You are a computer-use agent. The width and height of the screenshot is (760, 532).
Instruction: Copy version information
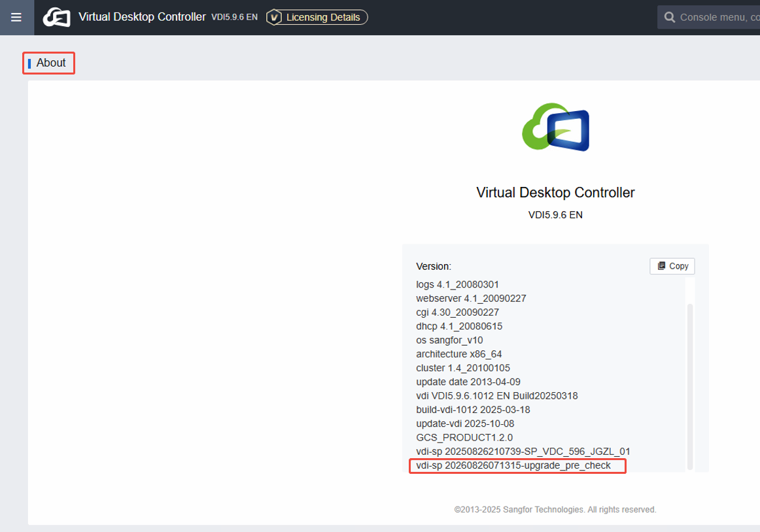click(672, 266)
